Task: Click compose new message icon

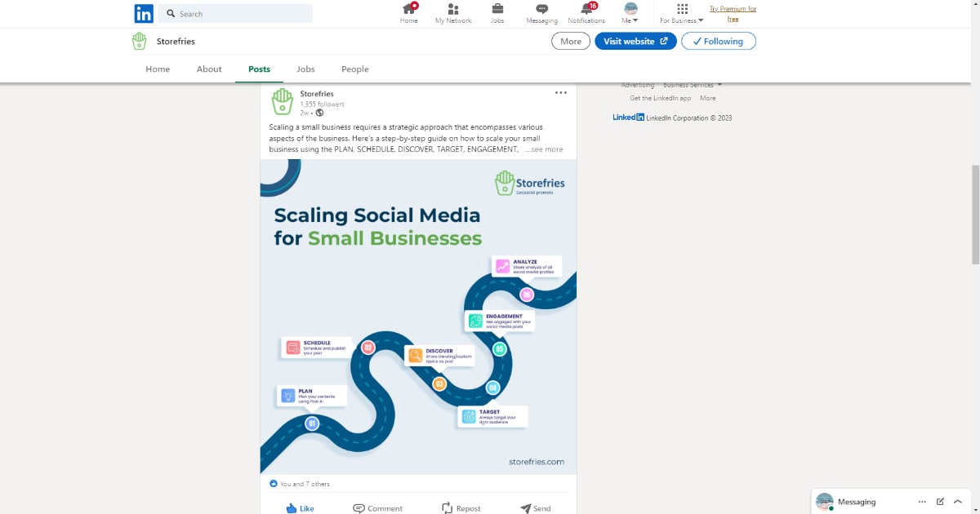Action: (x=940, y=502)
